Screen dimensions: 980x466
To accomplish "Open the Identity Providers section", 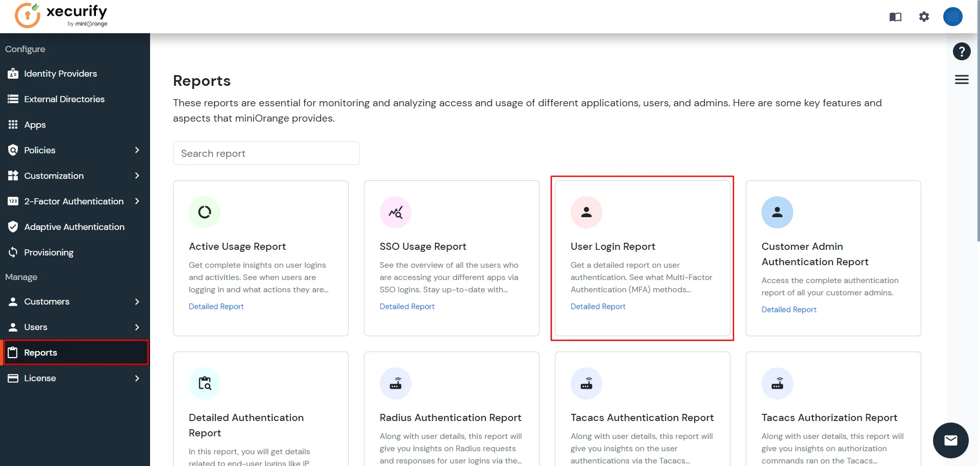I will (x=60, y=74).
